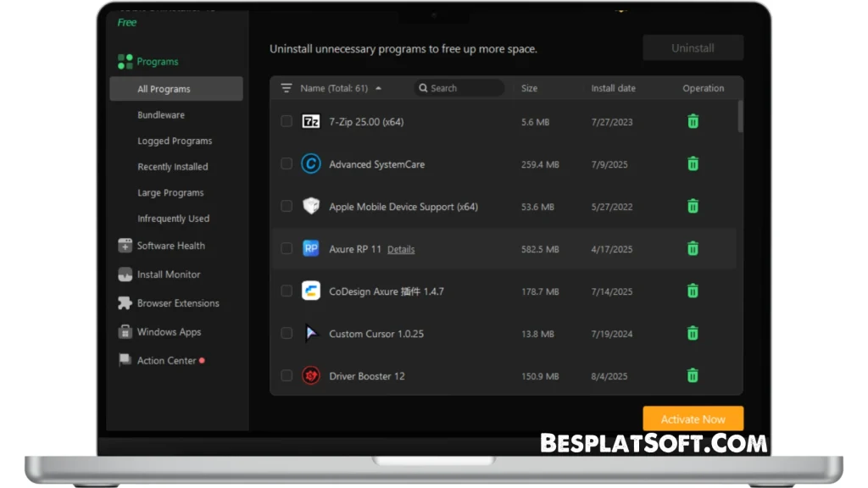Click the trash icon for 7-Zip 25.00
The width and height of the screenshot is (868, 488).
pyautogui.click(x=693, y=121)
